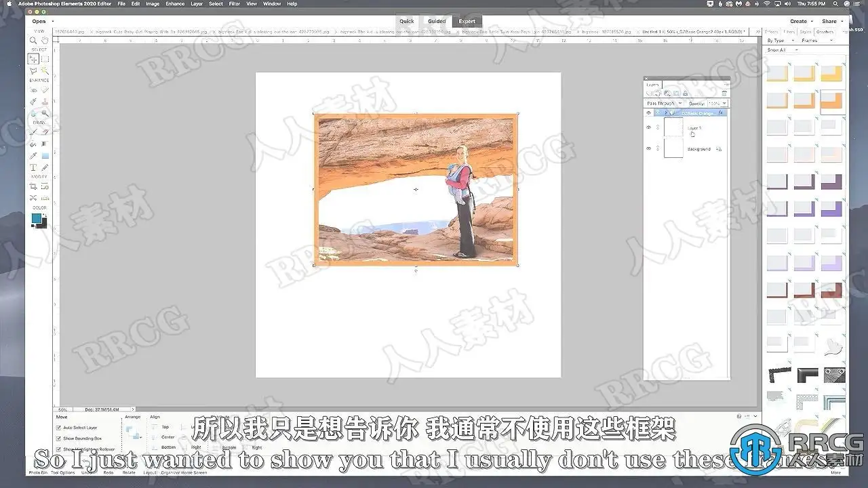868x488 pixels.
Task: Select the Rectangular Marquee tool
Action: pos(45,59)
